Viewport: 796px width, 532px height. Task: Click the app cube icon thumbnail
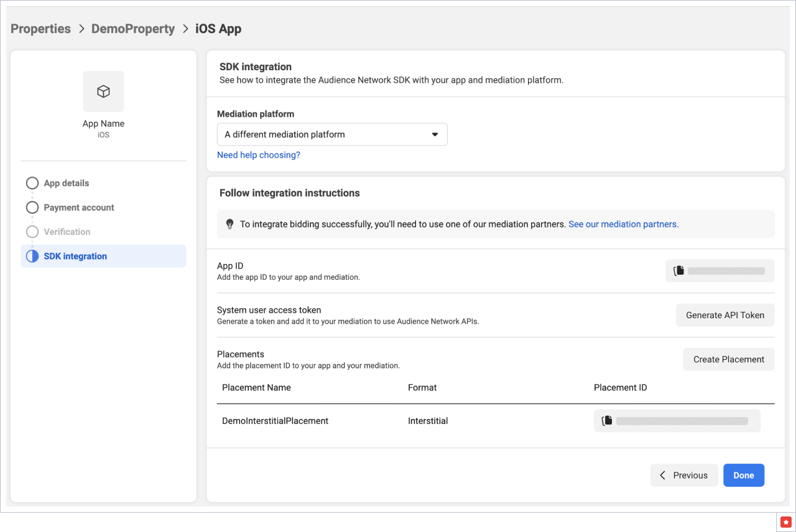(x=103, y=91)
